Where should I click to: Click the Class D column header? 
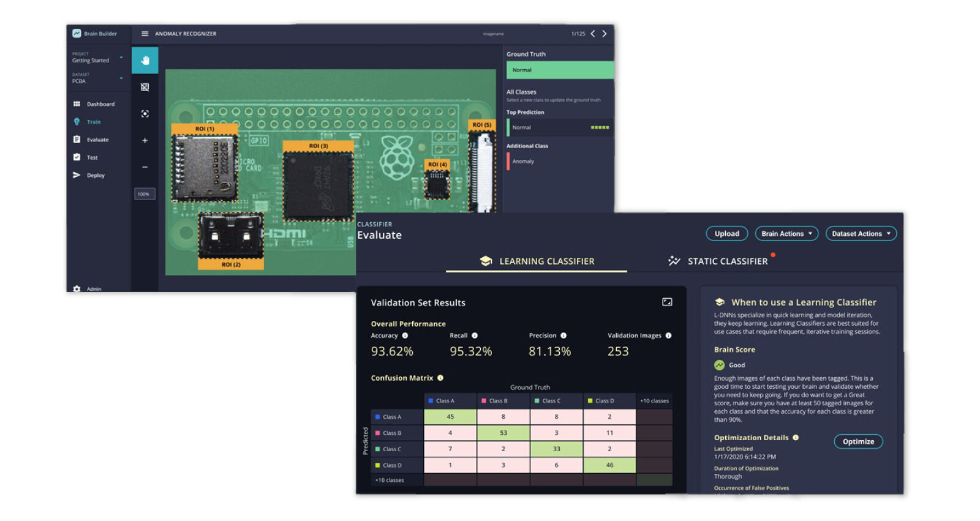tap(609, 401)
